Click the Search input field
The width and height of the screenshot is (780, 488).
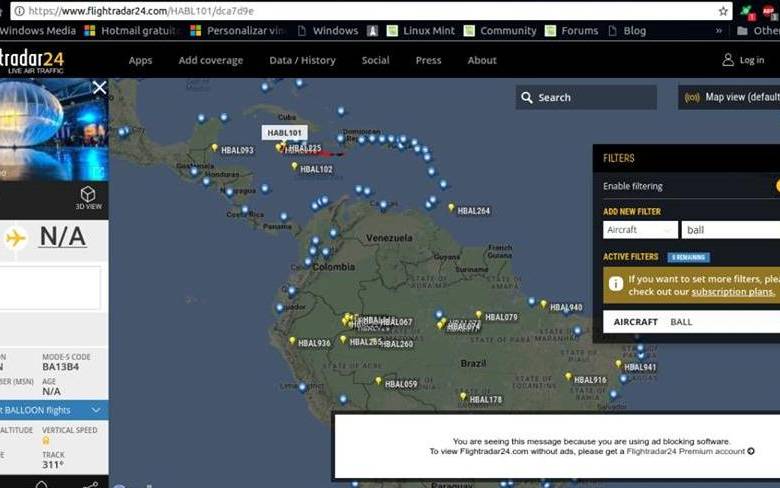point(586,98)
